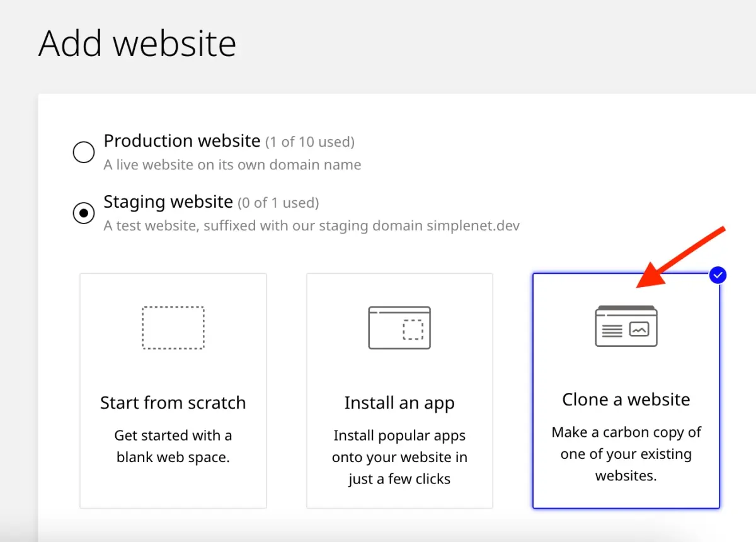Viewport: 756px width, 542px height.
Task: Click the Install an app window icon
Action: (399, 327)
